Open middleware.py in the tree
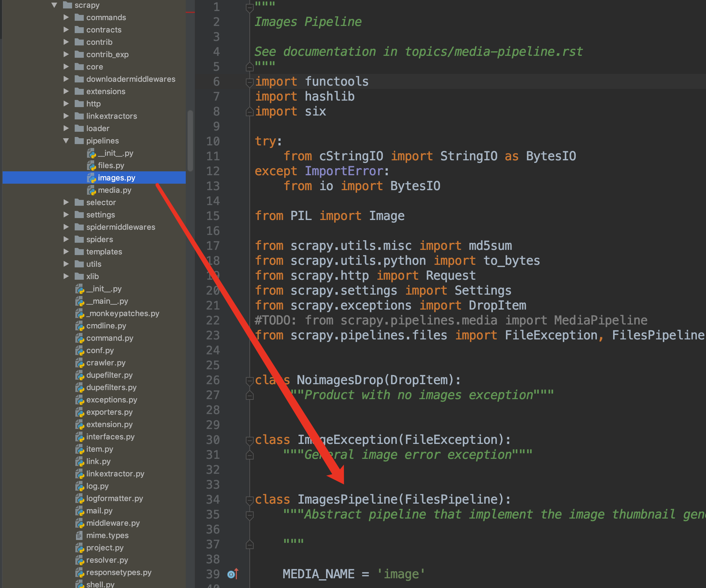This screenshot has width=706, height=588. [x=113, y=523]
